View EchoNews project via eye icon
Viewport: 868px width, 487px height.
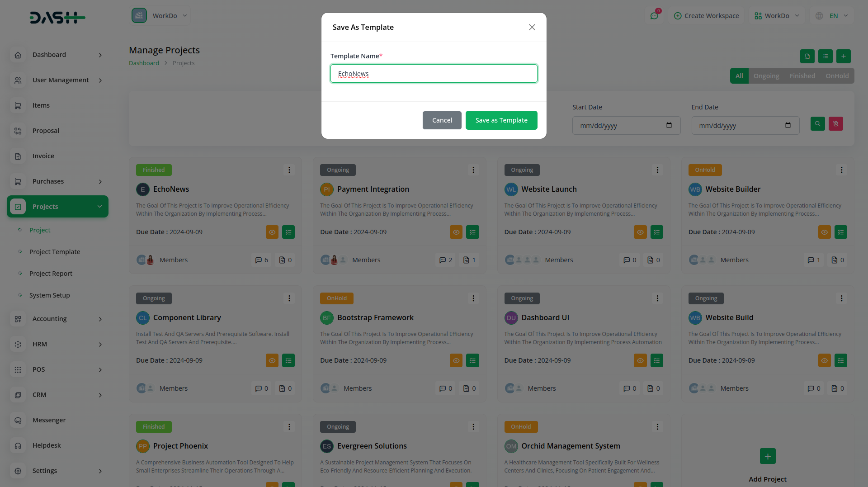tap(272, 232)
